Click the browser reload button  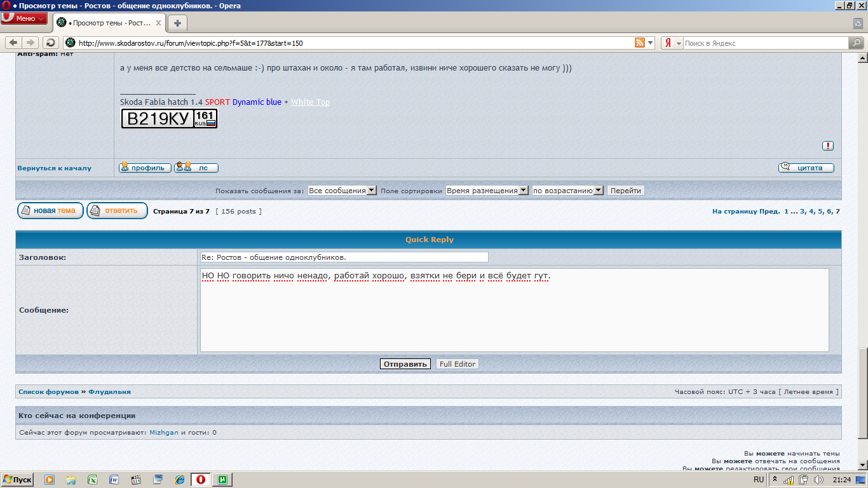tap(50, 43)
